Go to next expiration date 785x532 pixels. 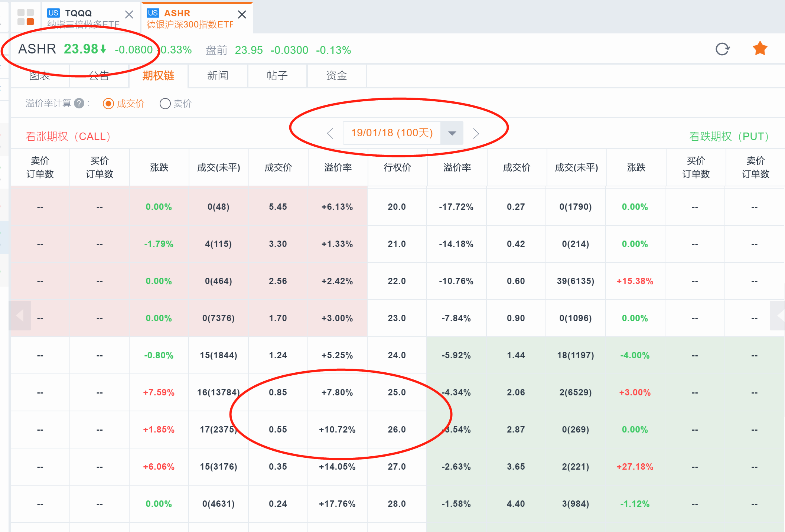tap(476, 133)
